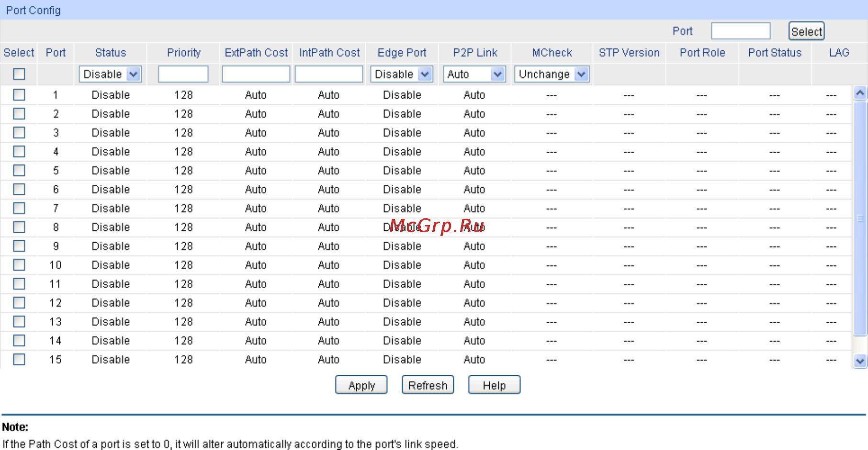Viewport: 868px width, 450px height.
Task: Click priority value 128 in port 1 row
Action: (183, 95)
